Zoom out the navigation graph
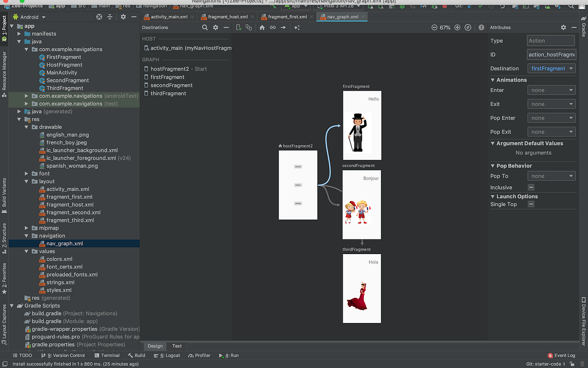Image resolution: width=588 pixels, height=368 pixels. click(x=434, y=27)
